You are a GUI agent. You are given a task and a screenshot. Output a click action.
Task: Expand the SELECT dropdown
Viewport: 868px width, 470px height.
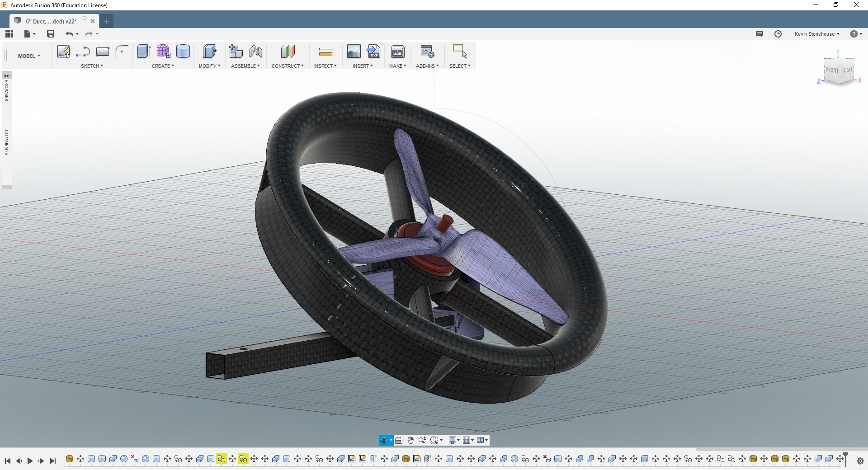click(460, 66)
